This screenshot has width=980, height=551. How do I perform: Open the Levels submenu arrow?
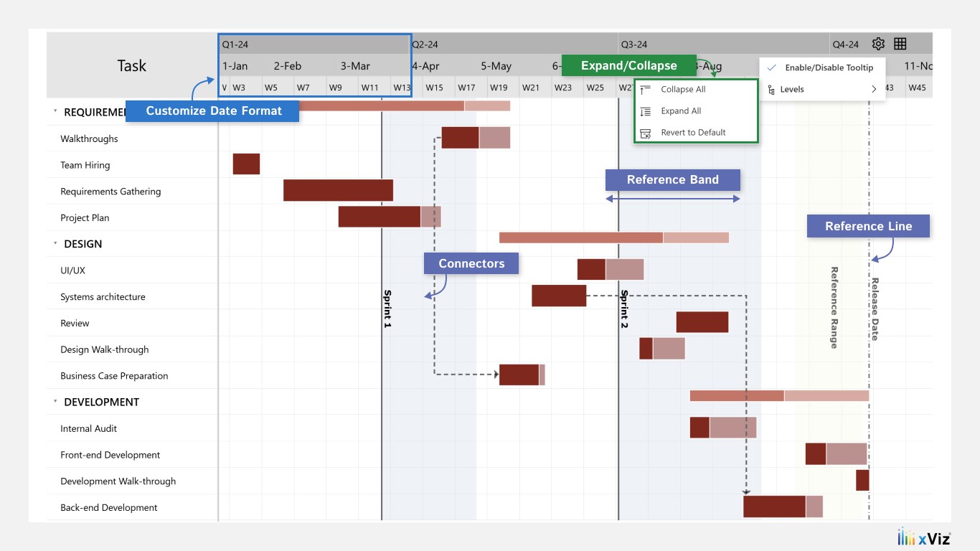click(874, 90)
